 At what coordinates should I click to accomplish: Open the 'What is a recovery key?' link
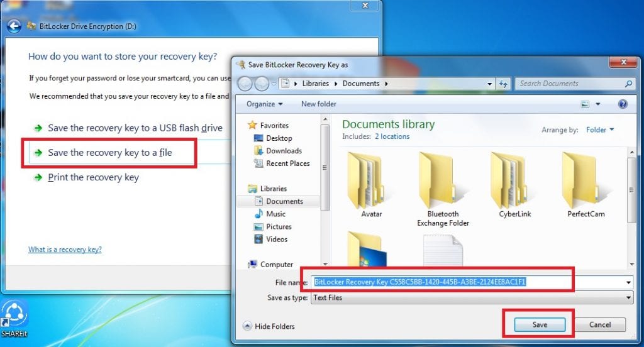tap(65, 250)
